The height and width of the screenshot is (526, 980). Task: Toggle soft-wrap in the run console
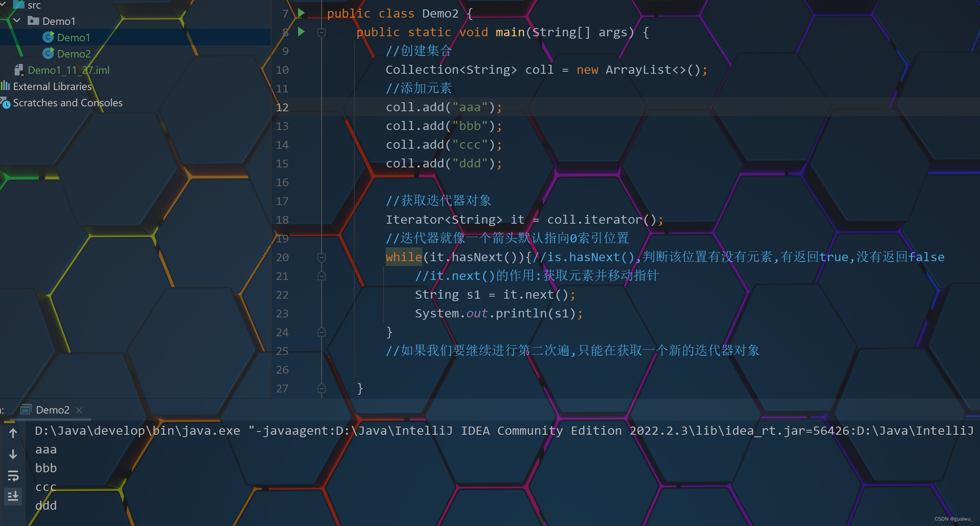coord(13,475)
